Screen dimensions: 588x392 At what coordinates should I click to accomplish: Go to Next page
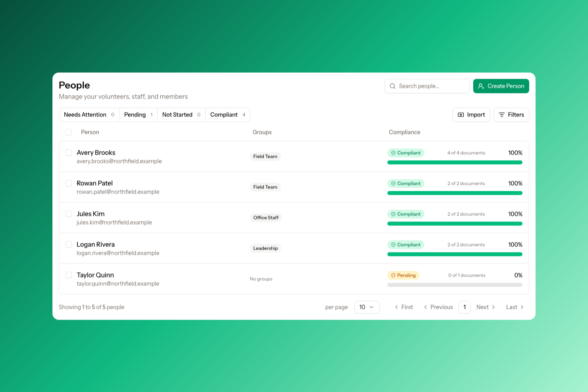pos(485,307)
